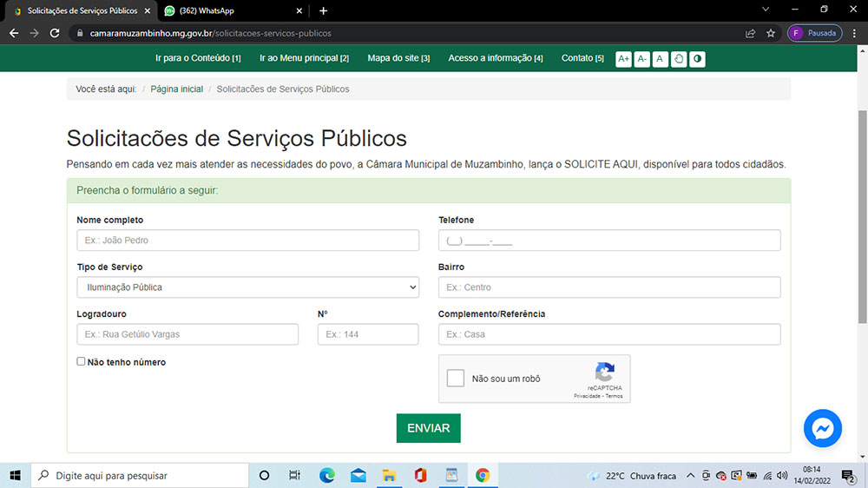Screen dimensions: 868x488
Task: Focus the Telefone input field
Action: coord(609,241)
